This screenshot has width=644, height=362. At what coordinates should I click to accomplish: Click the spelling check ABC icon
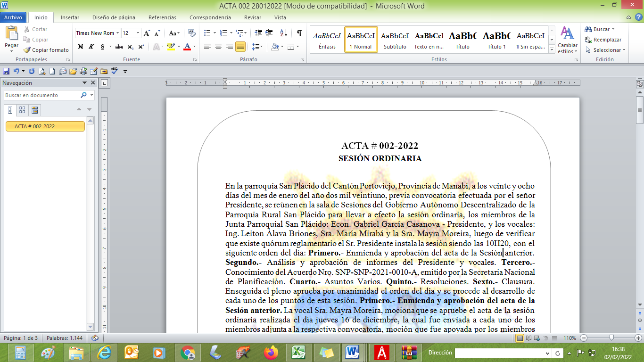point(115,71)
